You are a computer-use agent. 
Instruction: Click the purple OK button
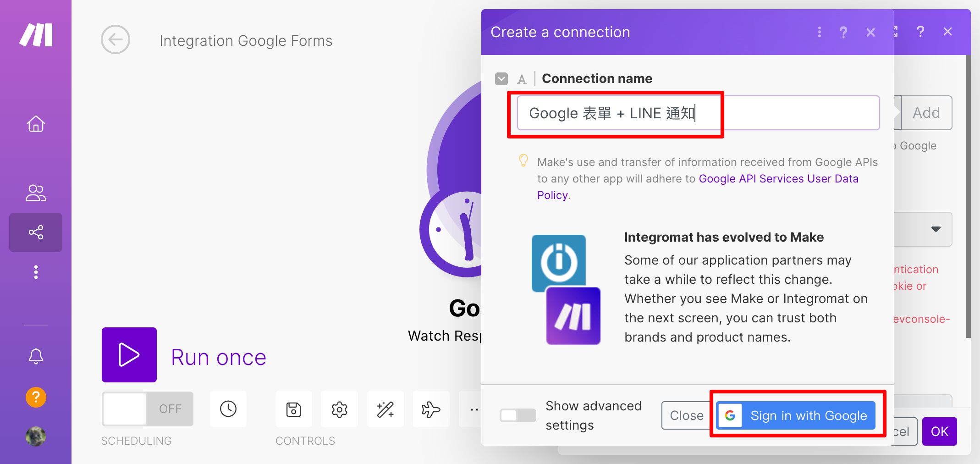[940, 431]
